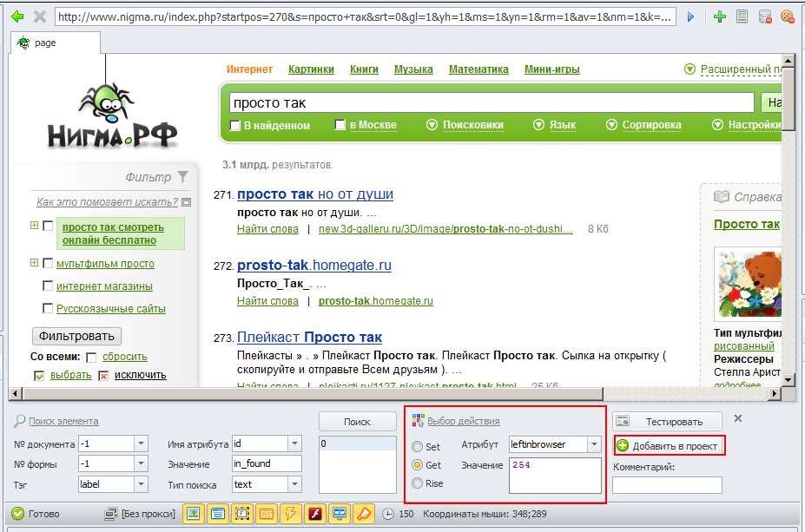Toggle the Flash icon in status bar
Viewport: 805px width, 532px height.
(x=314, y=514)
